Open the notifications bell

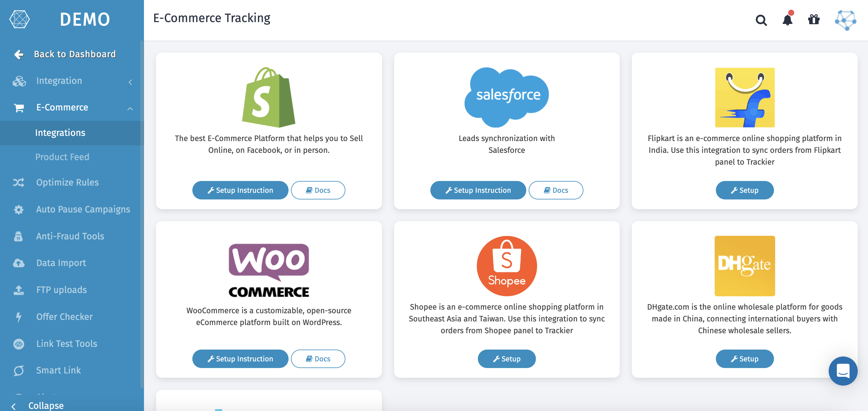pyautogui.click(x=787, y=20)
